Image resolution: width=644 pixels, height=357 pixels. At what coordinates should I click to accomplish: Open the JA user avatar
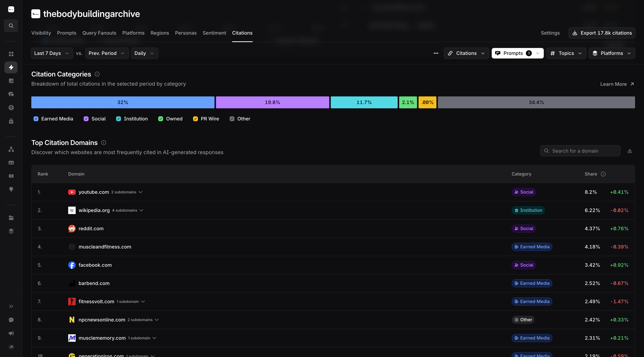(11, 347)
